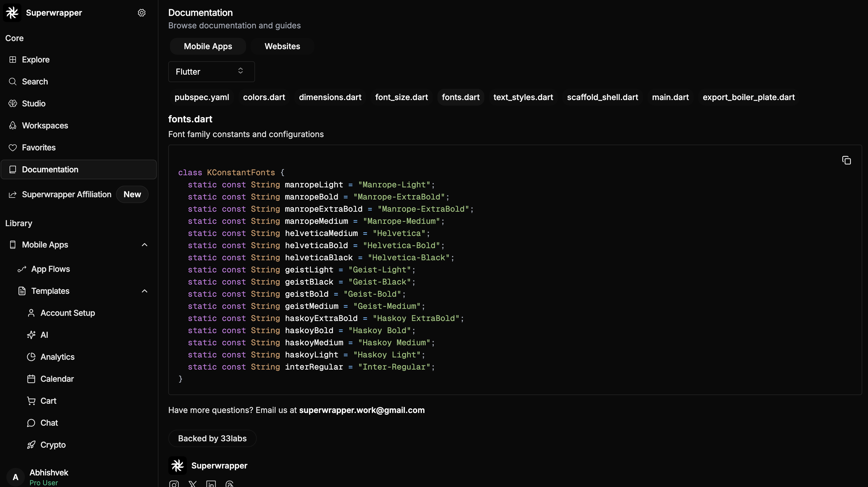Open Analytics via the pie chart icon
The height and width of the screenshot is (487, 868).
tap(31, 357)
